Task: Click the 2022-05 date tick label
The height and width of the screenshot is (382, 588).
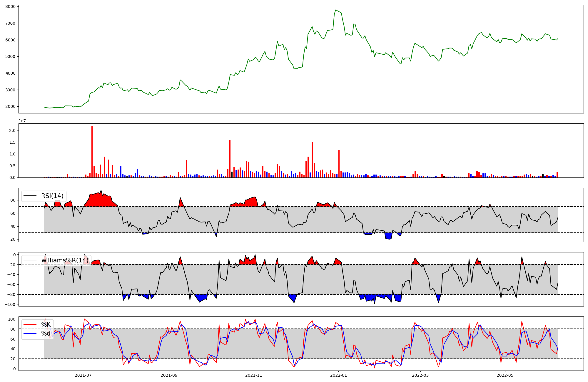Action: (505, 375)
